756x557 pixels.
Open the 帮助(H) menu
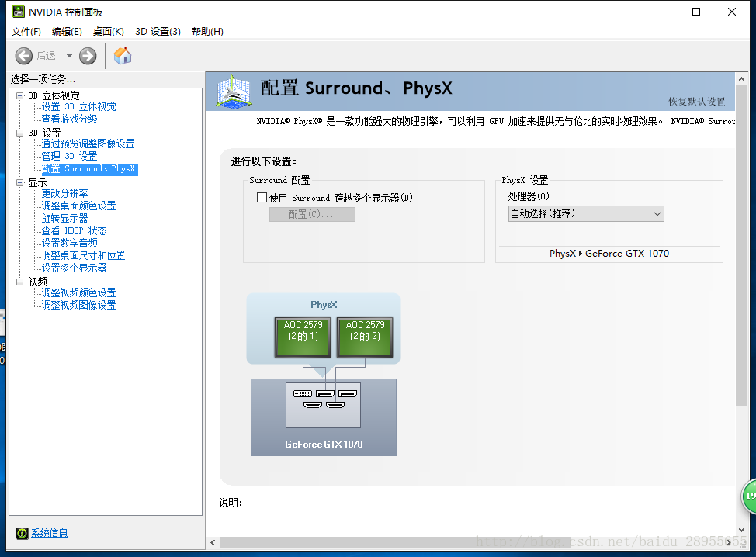[207, 32]
